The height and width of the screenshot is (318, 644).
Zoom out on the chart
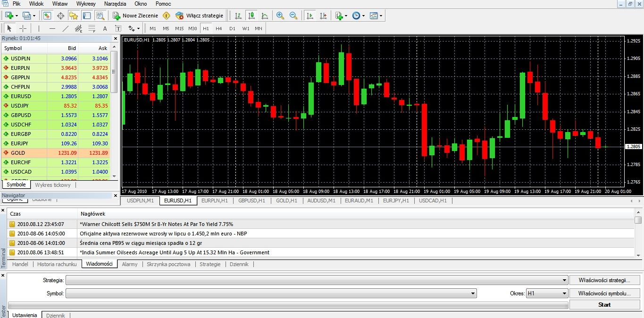(x=293, y=16)
